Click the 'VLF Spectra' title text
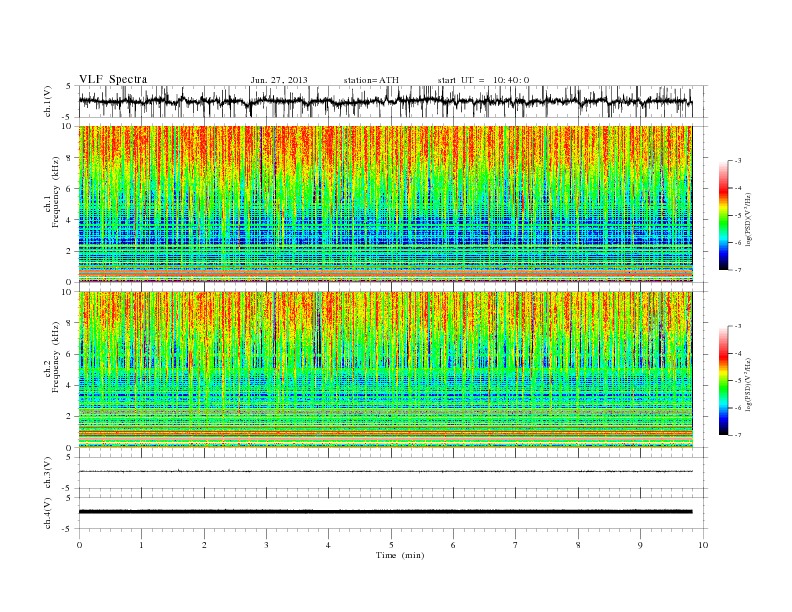792x612 pixels. coord(113,79)
